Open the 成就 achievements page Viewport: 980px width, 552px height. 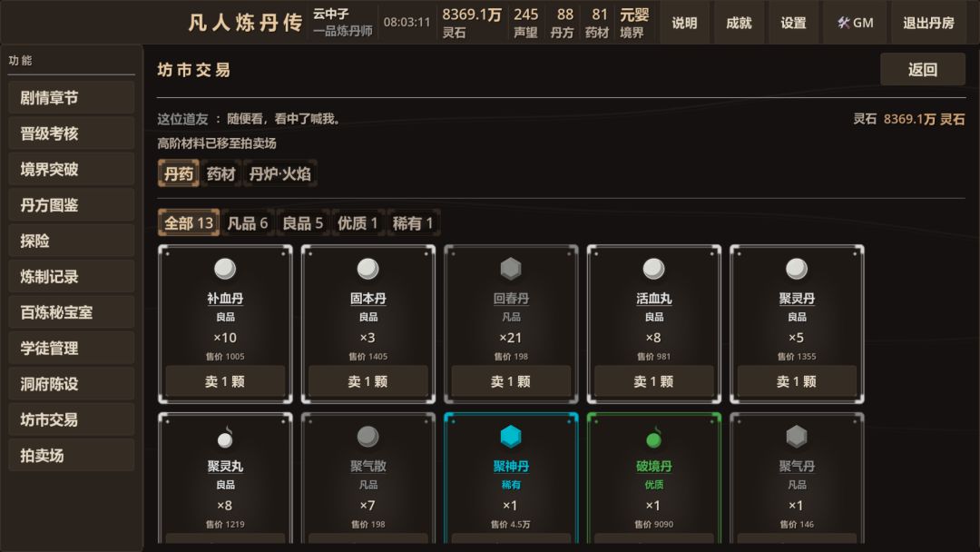click(x=739, y=23)
